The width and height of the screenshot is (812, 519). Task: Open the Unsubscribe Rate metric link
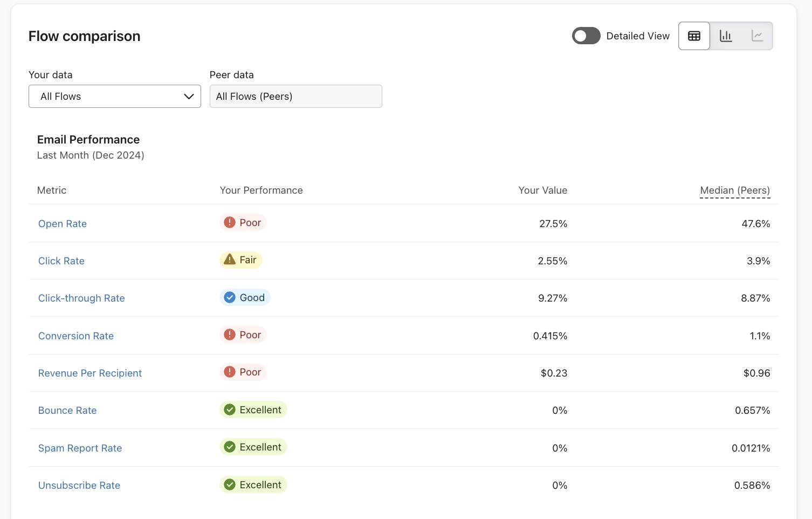(x=79, y=485)
